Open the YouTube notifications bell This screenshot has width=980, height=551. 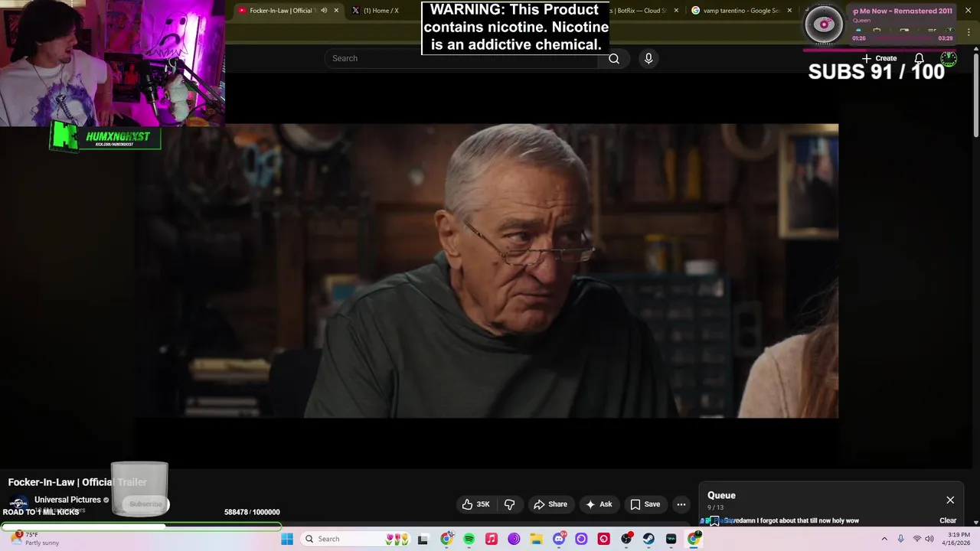[919, 58]
